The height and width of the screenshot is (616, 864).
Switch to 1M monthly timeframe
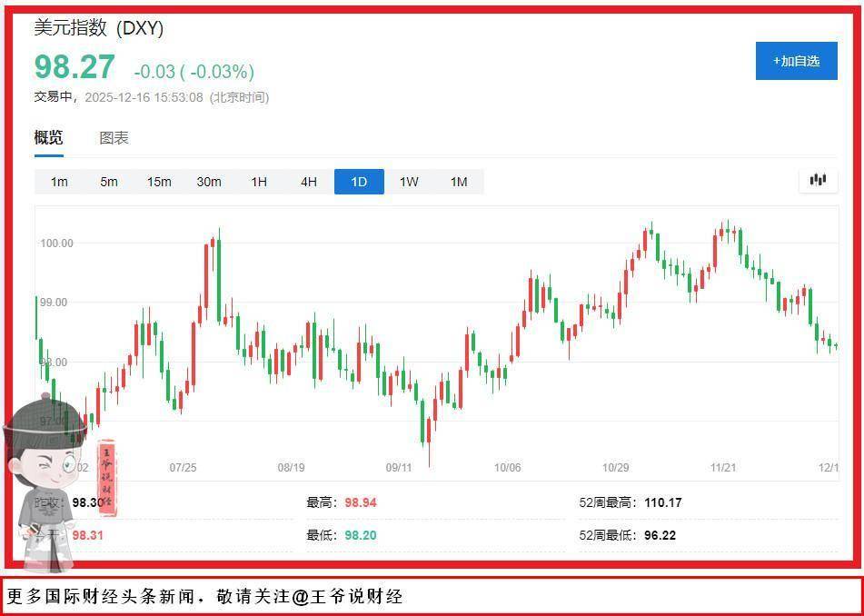[459, 182]
